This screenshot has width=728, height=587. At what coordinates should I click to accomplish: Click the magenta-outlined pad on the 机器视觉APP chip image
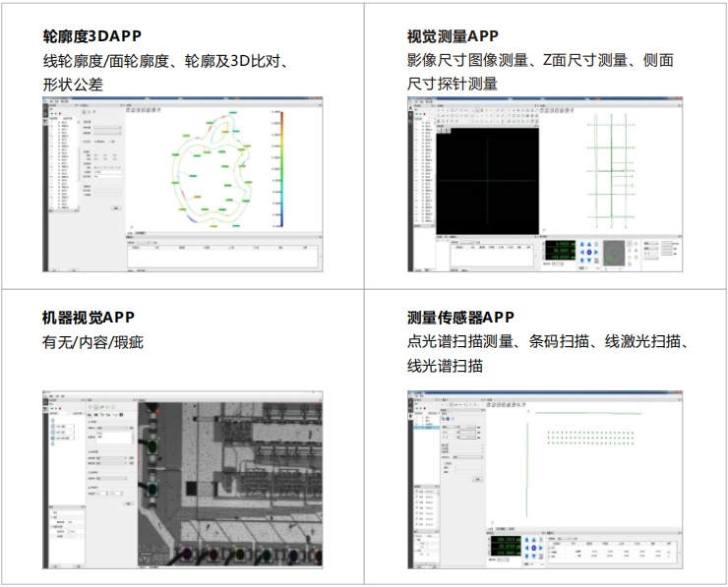point(187,554)
